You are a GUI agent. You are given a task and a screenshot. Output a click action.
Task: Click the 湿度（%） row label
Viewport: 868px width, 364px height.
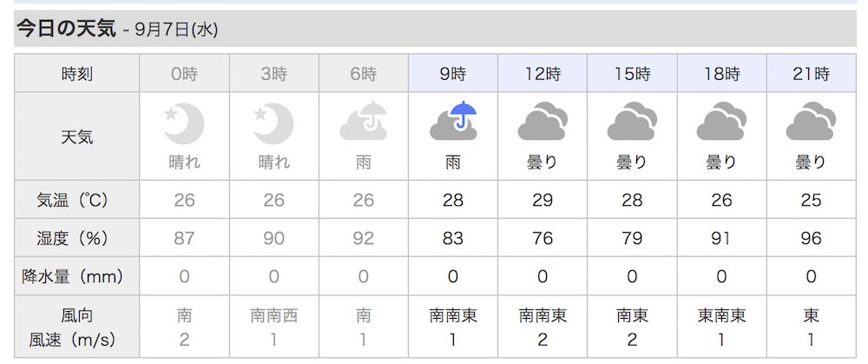[x=77, y=238]
